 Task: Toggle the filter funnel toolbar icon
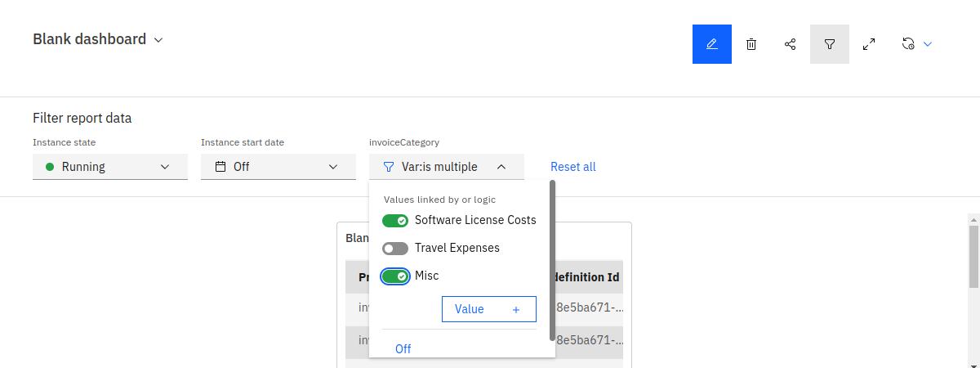coord(830,44)
